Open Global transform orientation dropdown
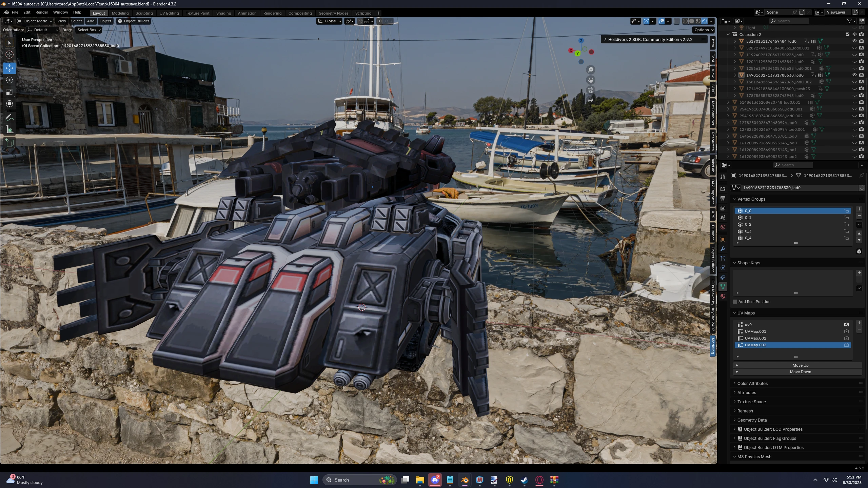Screen dimensions: 868x488 (x=329, y=21)
